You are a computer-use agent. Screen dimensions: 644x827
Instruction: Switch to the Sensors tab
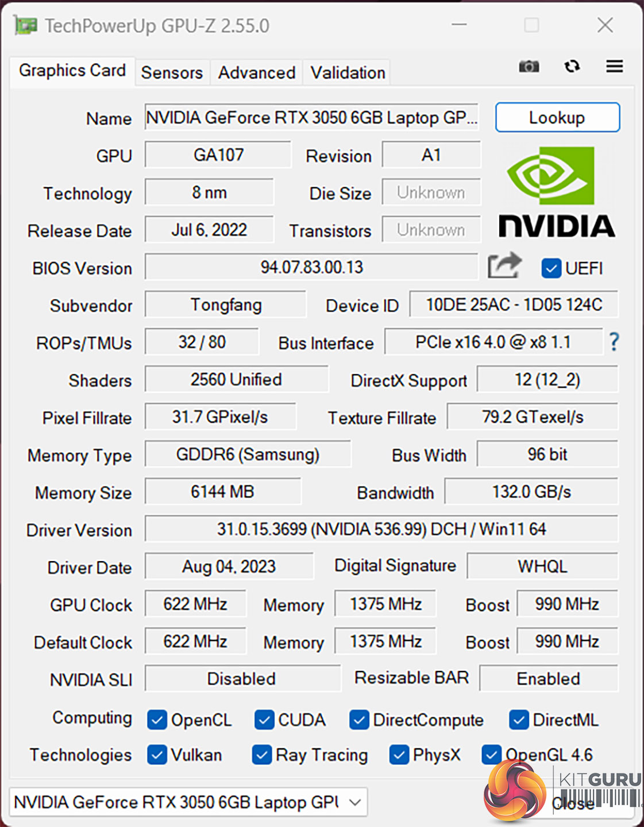click(x=172, y=73)
